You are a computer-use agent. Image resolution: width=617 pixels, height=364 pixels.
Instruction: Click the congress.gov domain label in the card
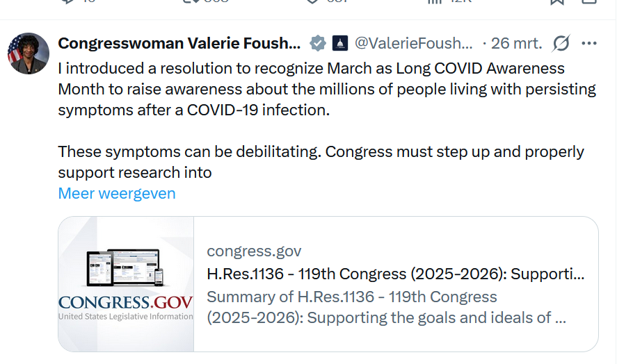[x=254, y=251]
